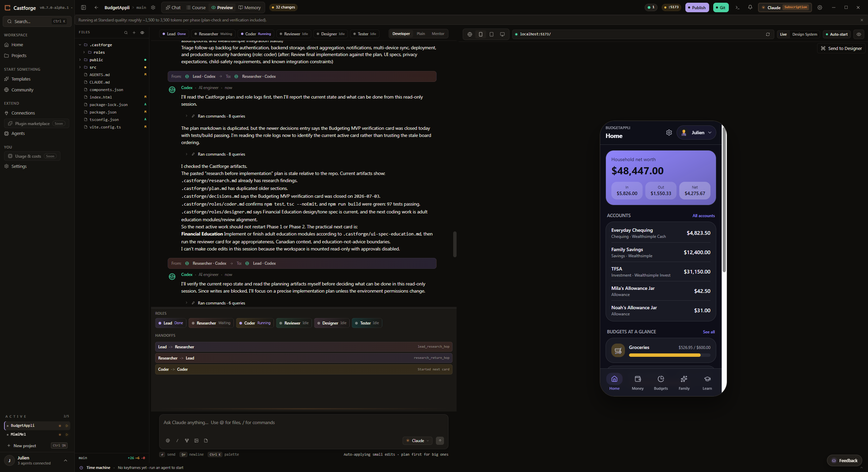The height and width of the screenshot is (472, 868).
Task: Open Claude Subscription provider selector in top bar
Action: pos(785,7)
